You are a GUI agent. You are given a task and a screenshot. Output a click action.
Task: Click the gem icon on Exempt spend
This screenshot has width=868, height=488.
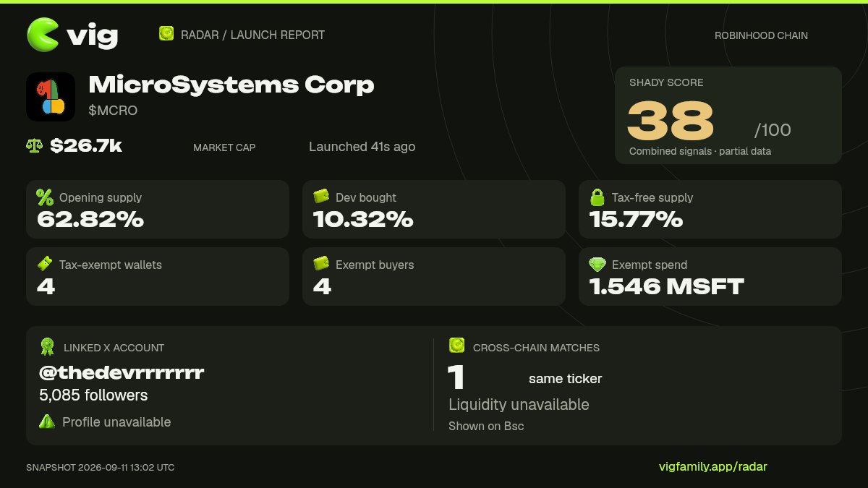point(597,264)
